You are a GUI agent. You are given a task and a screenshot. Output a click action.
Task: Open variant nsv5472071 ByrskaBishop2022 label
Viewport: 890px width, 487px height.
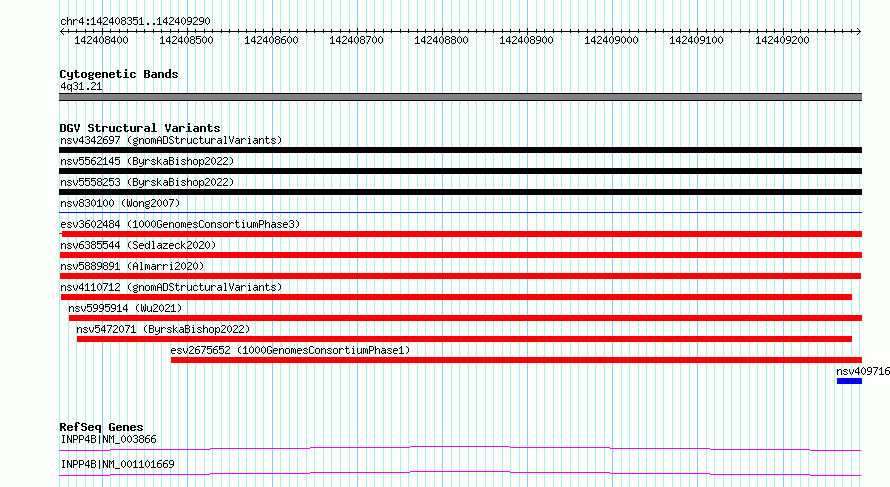pyautogui.click(x=163, y=329)
